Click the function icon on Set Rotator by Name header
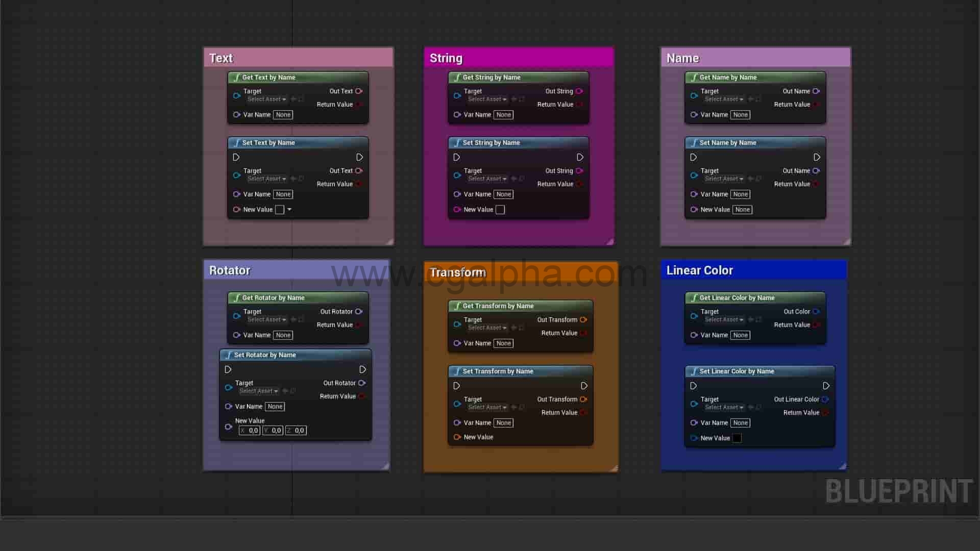Screen dimensions: 980x551 tap(228, 355)
